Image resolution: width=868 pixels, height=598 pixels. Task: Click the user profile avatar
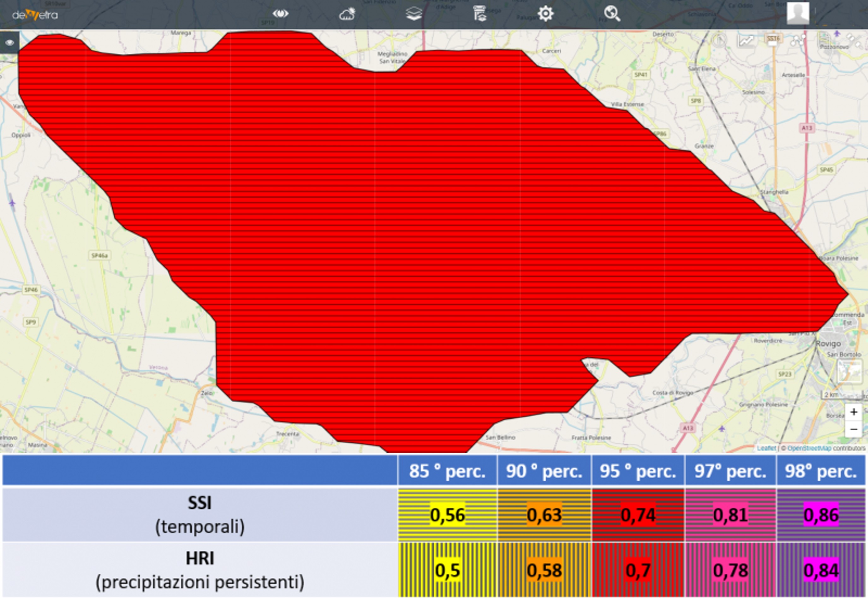pos(798,14)
